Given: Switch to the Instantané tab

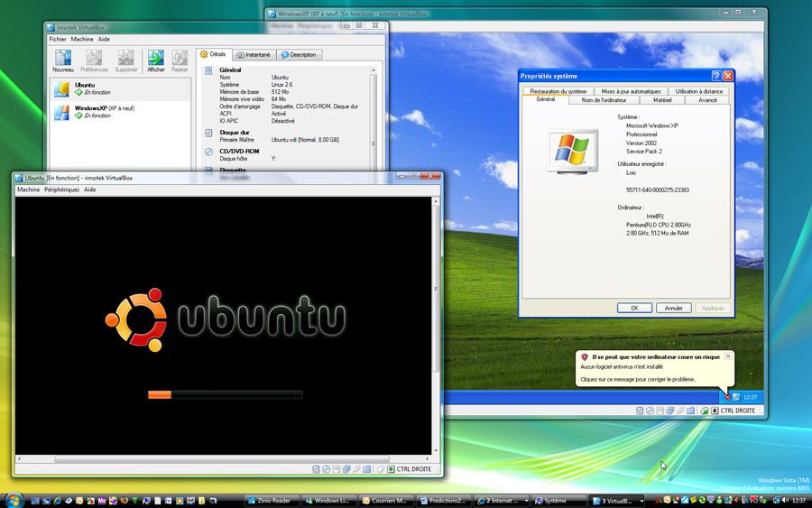Looking at the screenshot, I should tap(254, 55).
